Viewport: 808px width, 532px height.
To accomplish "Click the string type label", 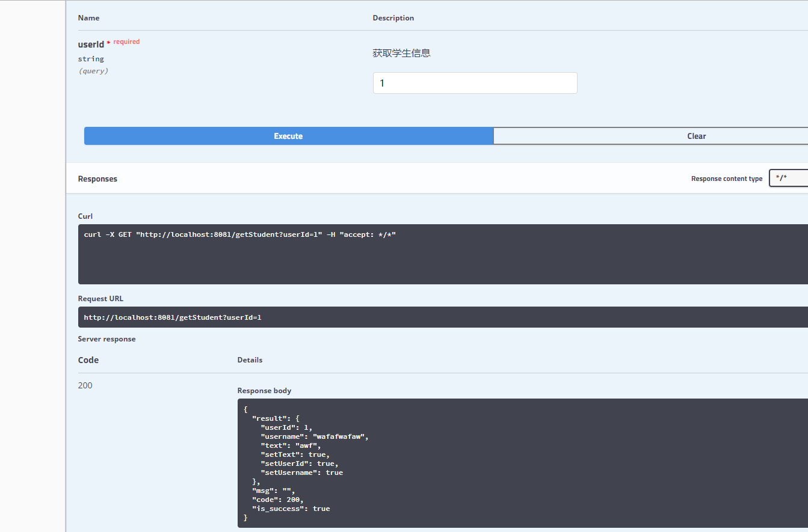I will [x=91, y=59].
